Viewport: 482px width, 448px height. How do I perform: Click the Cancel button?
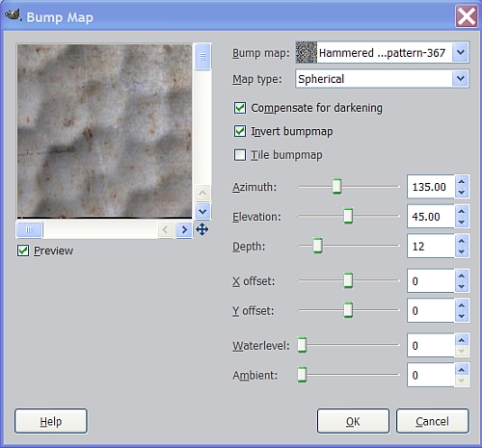click(432, 421)
